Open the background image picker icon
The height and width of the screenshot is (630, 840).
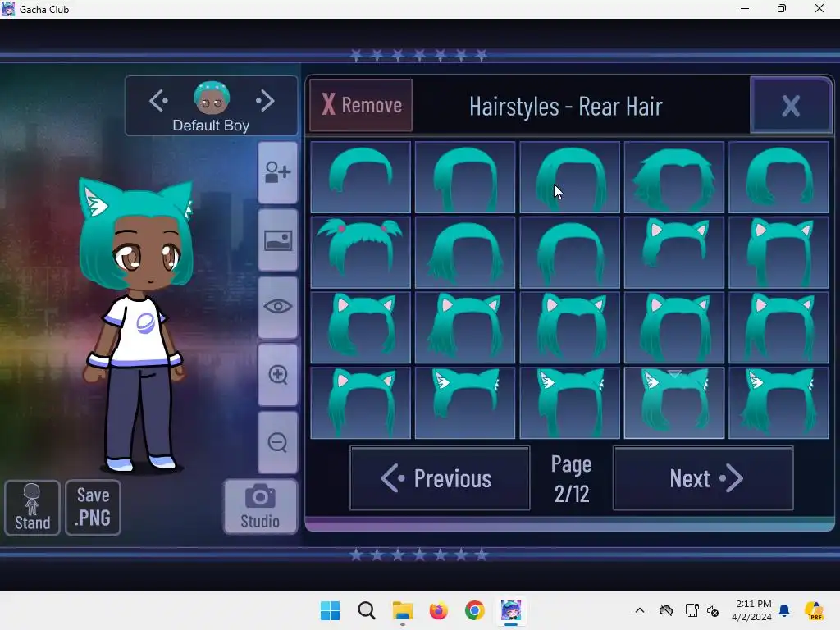pyautogui.click(x=277, y=240)
